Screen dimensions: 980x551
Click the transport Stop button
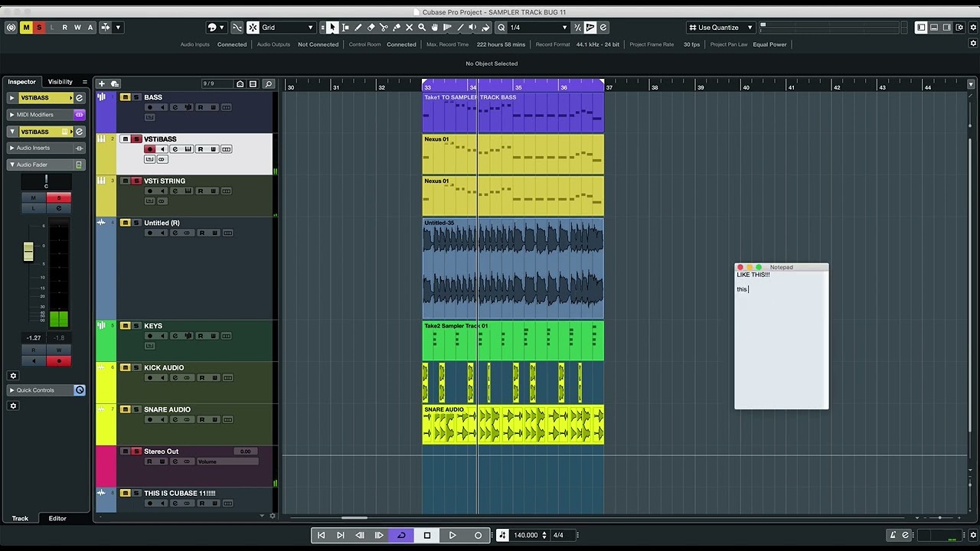(x=427, y=535)
